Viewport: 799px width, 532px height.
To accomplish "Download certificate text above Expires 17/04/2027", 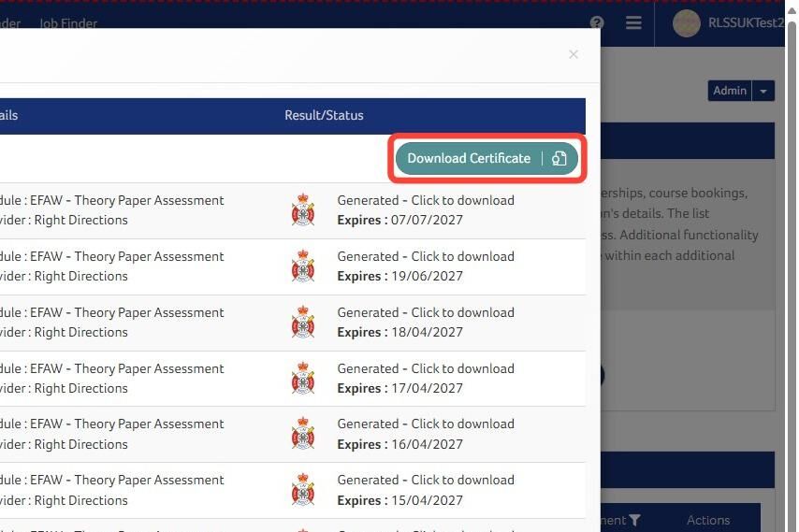I will 426,368.
